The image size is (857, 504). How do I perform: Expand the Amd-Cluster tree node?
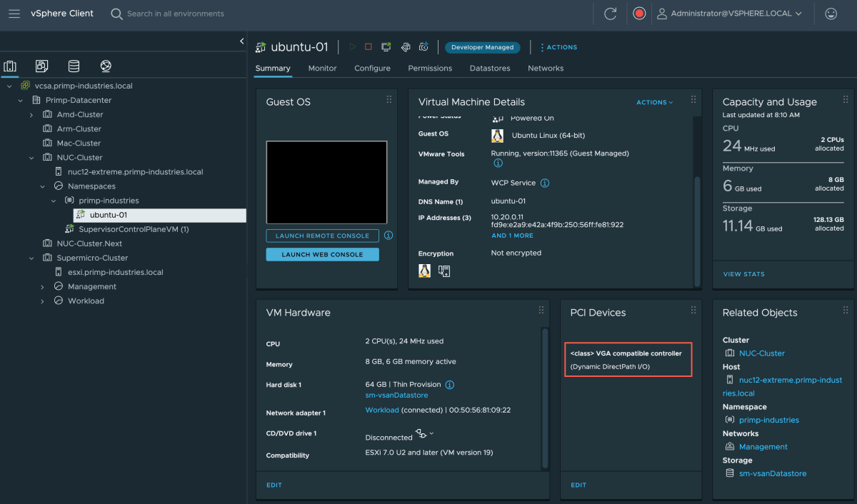pyautogui.click(x=31, y=115)
